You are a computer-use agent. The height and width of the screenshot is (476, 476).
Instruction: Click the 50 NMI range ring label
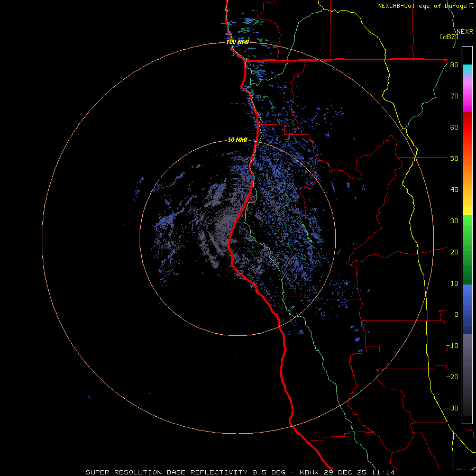(x=237, y=140)
